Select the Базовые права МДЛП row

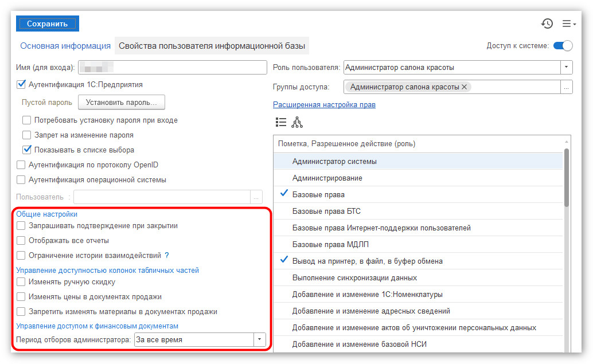point(418,245)
